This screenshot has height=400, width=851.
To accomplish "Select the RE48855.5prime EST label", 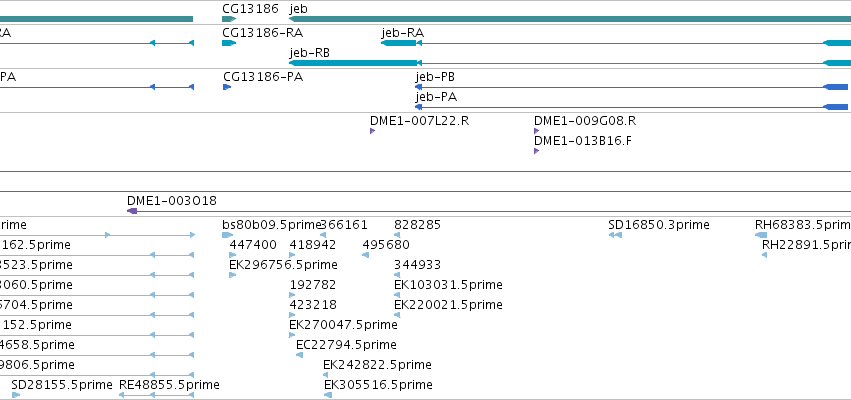I will click(x=169, y=385).
